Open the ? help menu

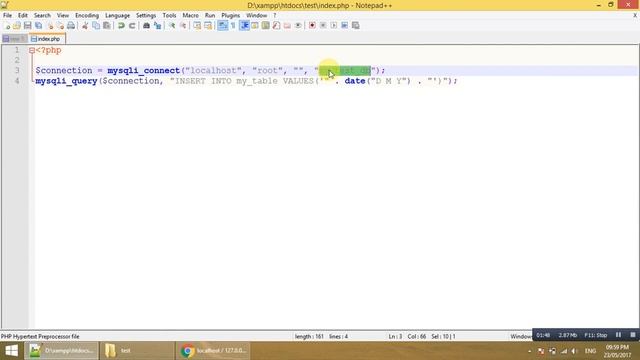(x=275, y=16)
